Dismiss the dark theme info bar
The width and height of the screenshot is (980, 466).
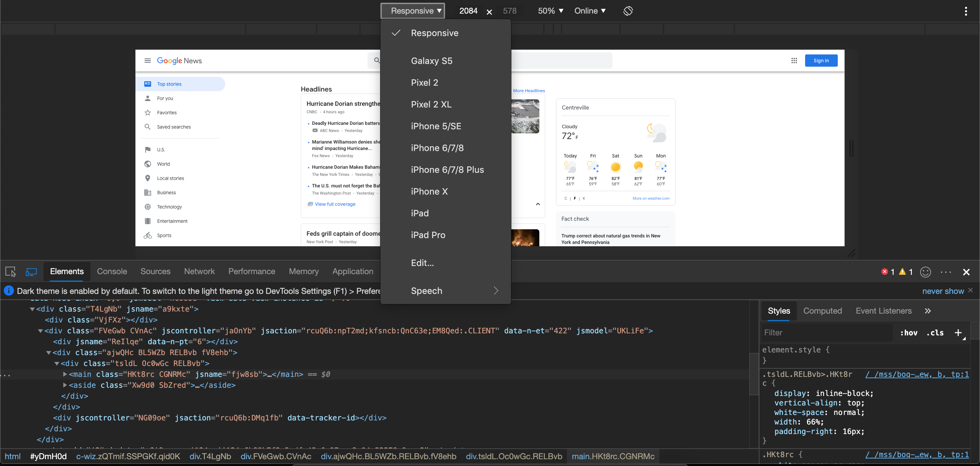pos(970,290)
